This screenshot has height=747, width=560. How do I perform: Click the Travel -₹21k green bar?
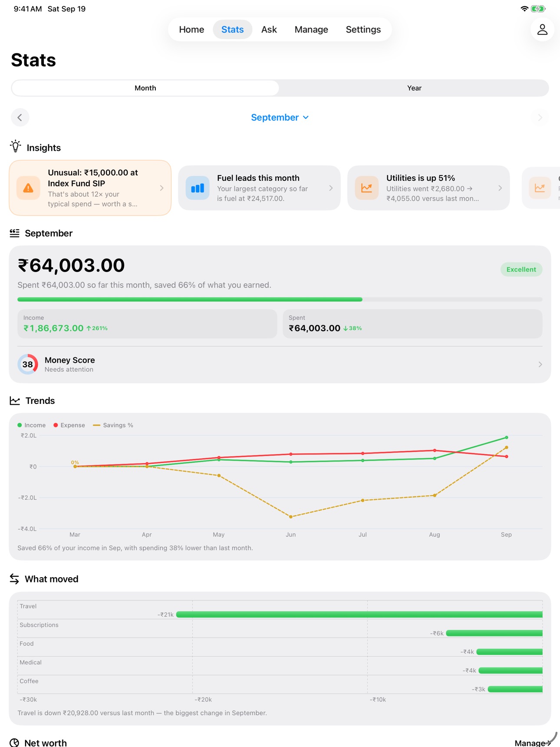tap(359, 614)
